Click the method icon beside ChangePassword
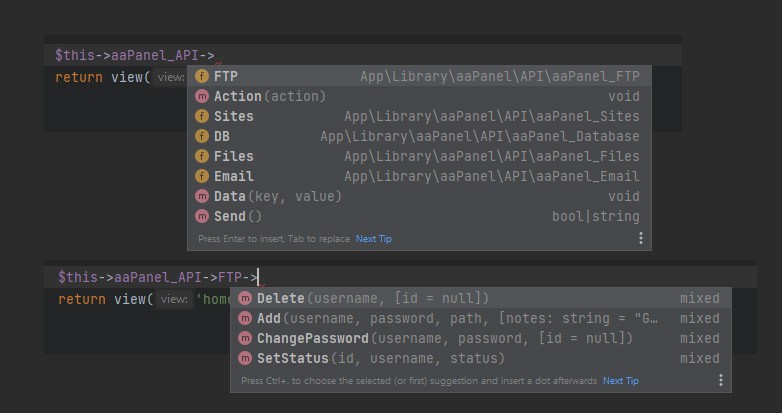The width and height of the screenshot is (782, 413). 244,338
